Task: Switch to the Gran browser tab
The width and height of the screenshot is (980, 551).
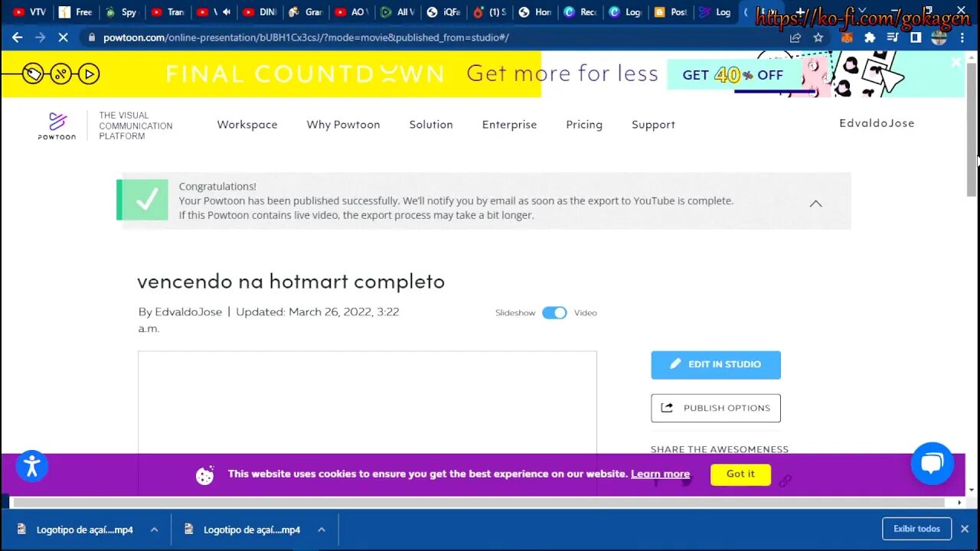Action: (x=306, y=12)
